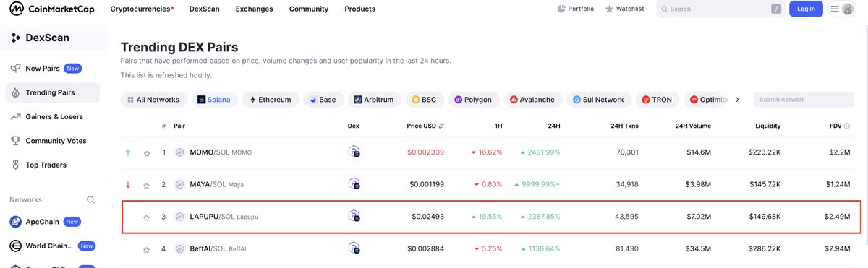Filter by Avalanche network
Screen dimensions: 868x268
[x=532, y=100]
